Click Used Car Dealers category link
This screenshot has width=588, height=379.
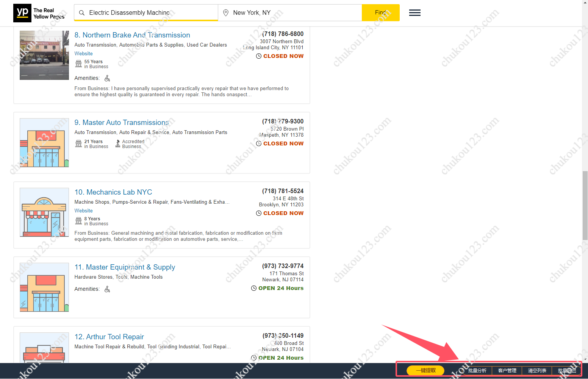click(x=207, y=45)
